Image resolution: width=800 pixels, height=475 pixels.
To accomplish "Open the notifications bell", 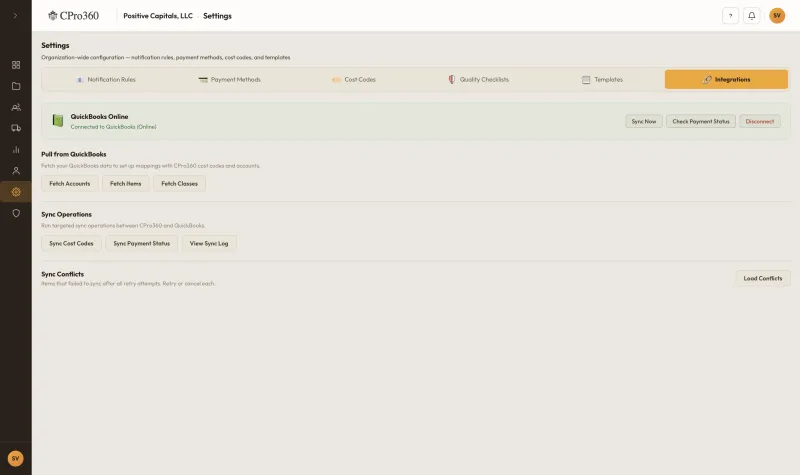I will click(x=752, y=16).
